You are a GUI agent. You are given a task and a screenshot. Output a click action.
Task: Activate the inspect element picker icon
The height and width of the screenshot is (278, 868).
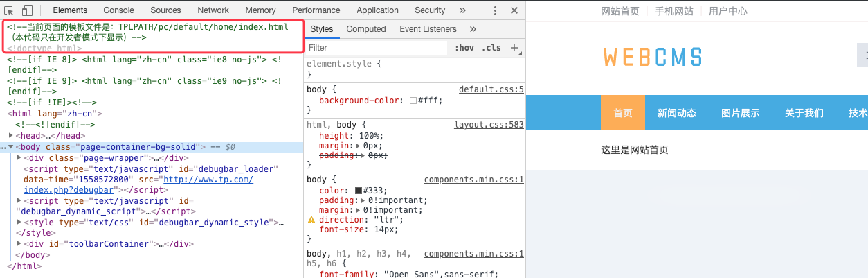pyautogui.click(x=10, y=10)
